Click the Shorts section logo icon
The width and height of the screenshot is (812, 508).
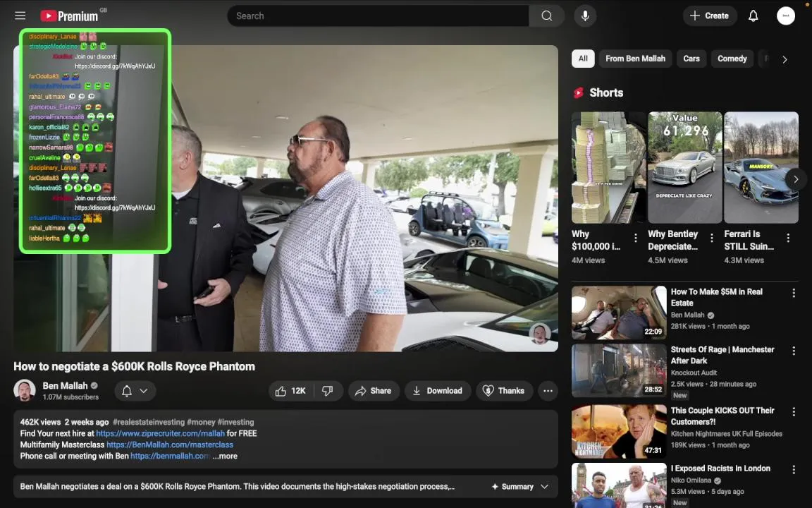[x=579, y=93]
